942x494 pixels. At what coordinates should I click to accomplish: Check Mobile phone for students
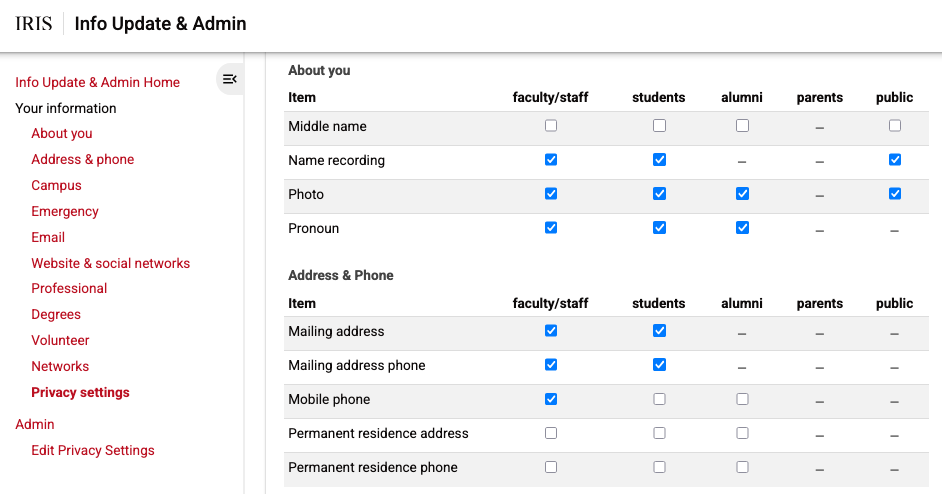(660, 399)
